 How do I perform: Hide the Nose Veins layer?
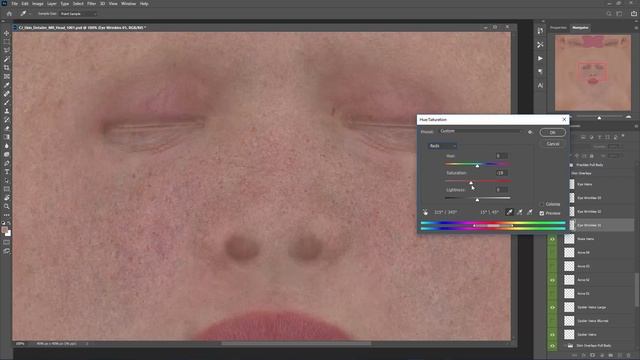click(x=553, y=239)
